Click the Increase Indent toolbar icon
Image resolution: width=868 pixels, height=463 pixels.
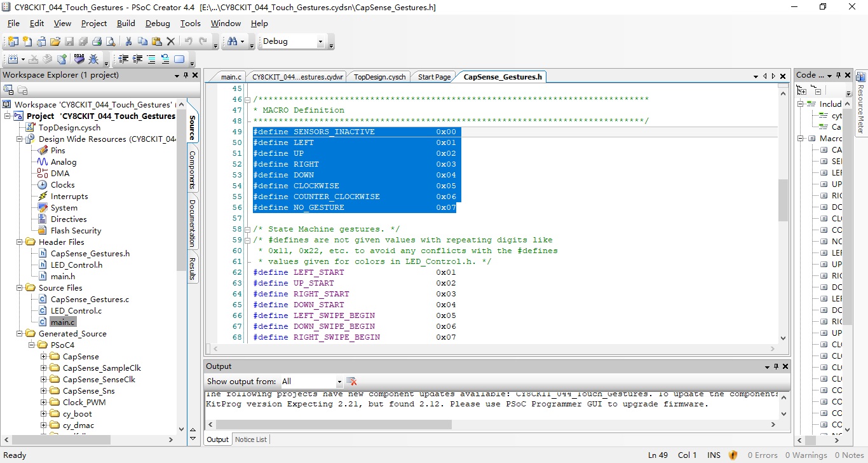pos(137,59)
